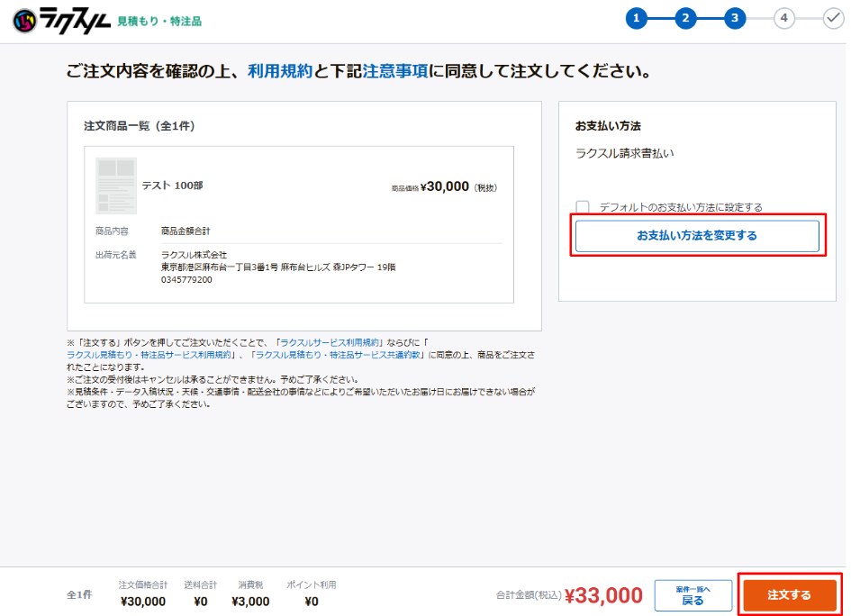Click ラクスル請求書払い payment method text

pyautogui.click(x=624, y=153)
